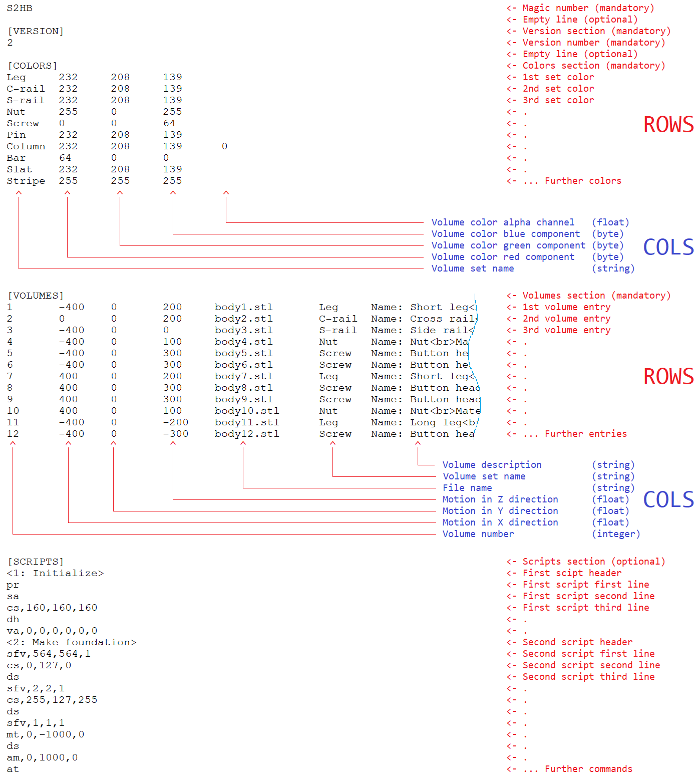Click the Scripts section (optional) annotation
697x784 pixels.
coord(594,562)
